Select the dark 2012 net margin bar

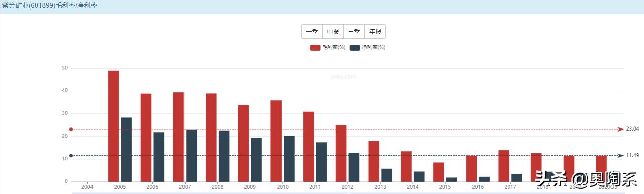[x=354, y=167]
